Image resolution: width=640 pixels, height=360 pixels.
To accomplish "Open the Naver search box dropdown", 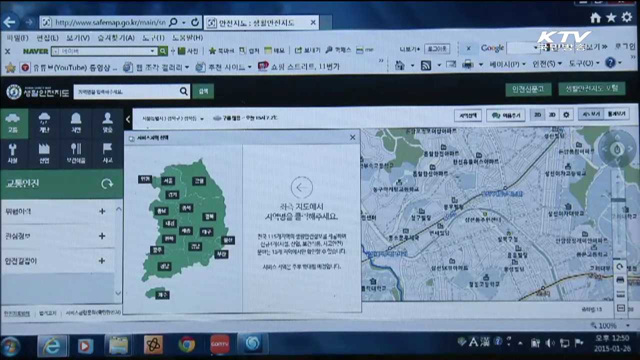I will tap(152, 51).
